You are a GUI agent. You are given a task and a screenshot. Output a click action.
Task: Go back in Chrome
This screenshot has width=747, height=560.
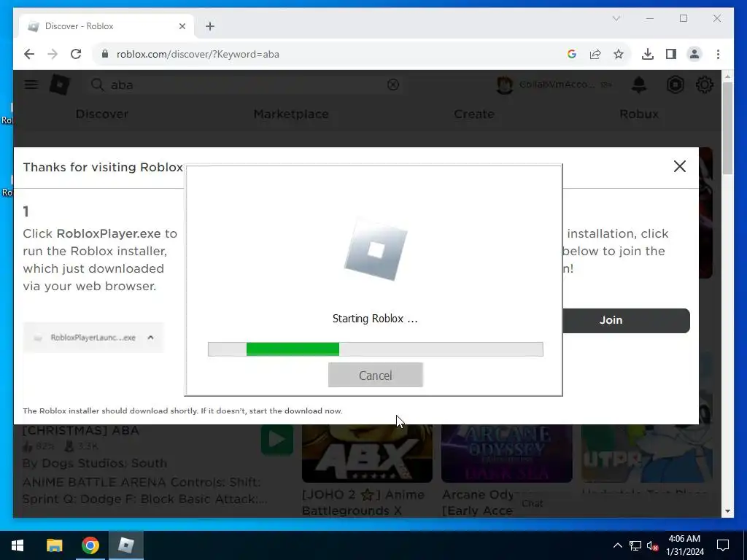[29, 54]
